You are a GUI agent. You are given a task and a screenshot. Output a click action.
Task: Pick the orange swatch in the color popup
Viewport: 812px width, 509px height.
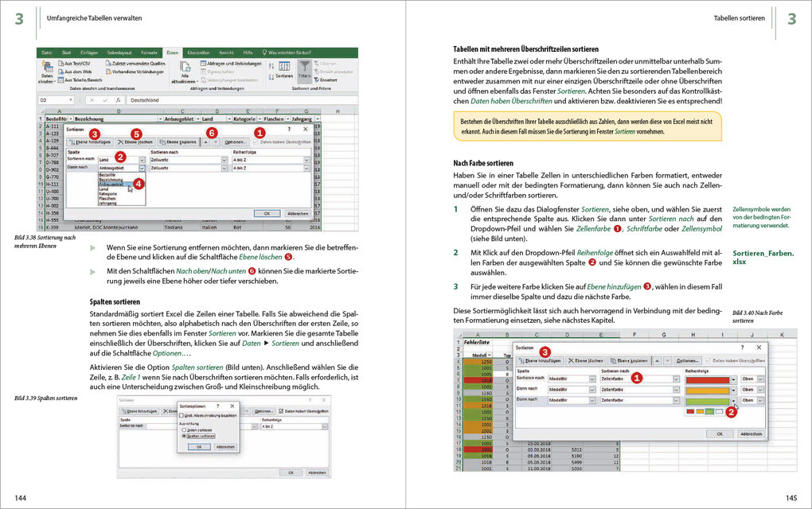[x=700, y=412]
